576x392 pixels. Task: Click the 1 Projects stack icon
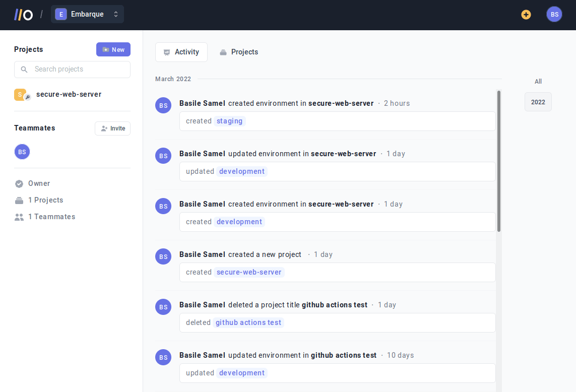[19, 200]
